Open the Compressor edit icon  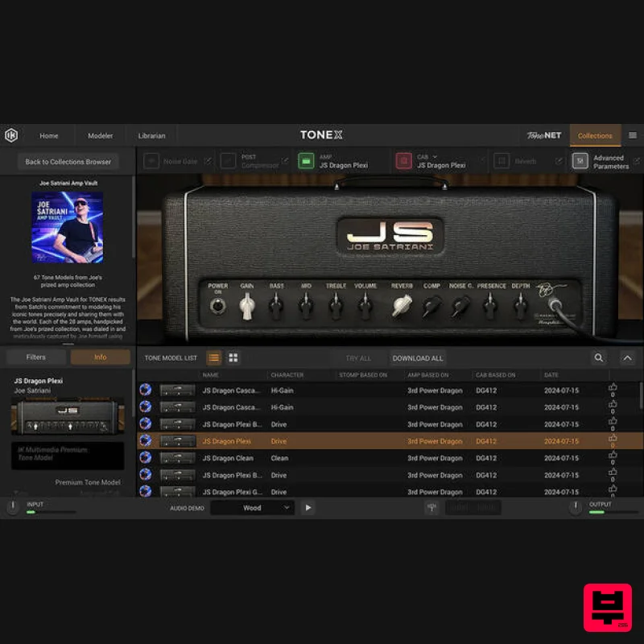(x=285, y=160)
